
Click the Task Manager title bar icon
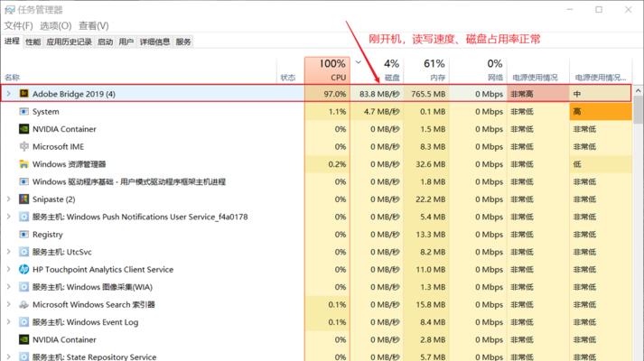tap(9, 10)
